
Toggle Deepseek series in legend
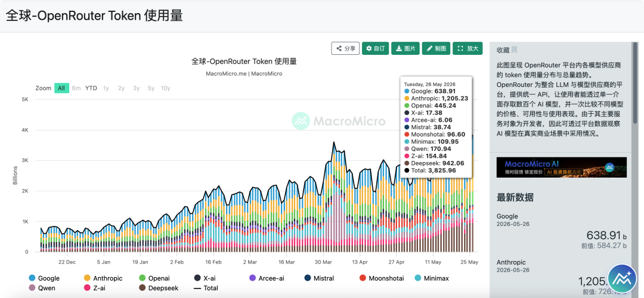[x=159, y=288]
